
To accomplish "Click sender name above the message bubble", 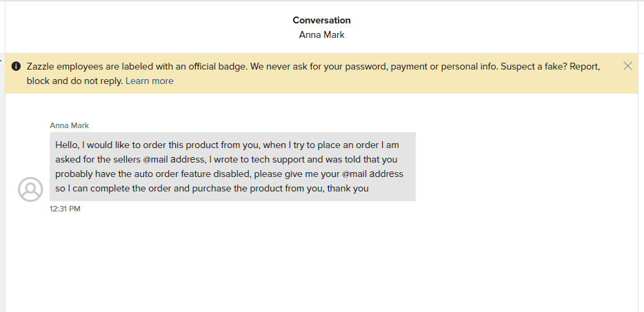I will pos(69,125).
